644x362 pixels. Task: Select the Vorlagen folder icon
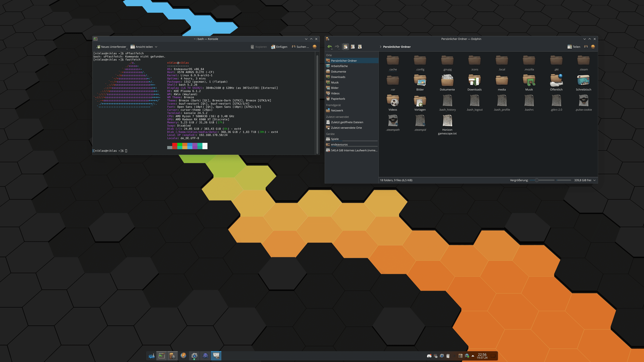tap(420, 101)
